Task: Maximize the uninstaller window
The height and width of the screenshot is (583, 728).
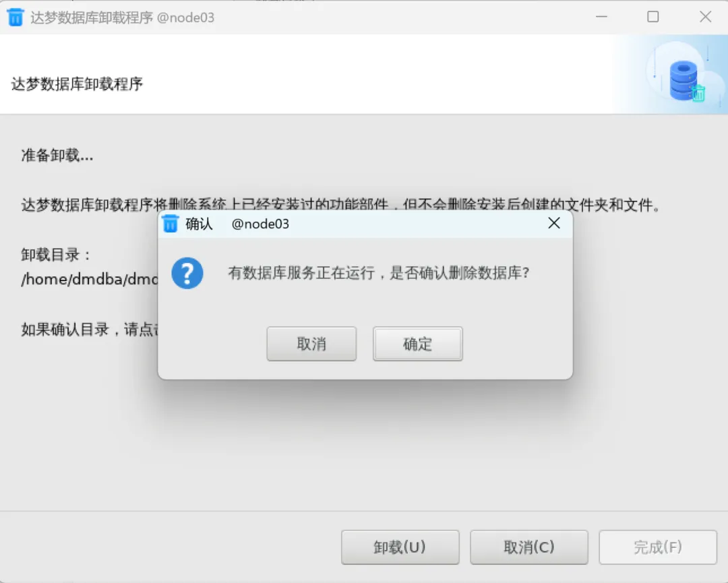Action: (x=653, y=17)
